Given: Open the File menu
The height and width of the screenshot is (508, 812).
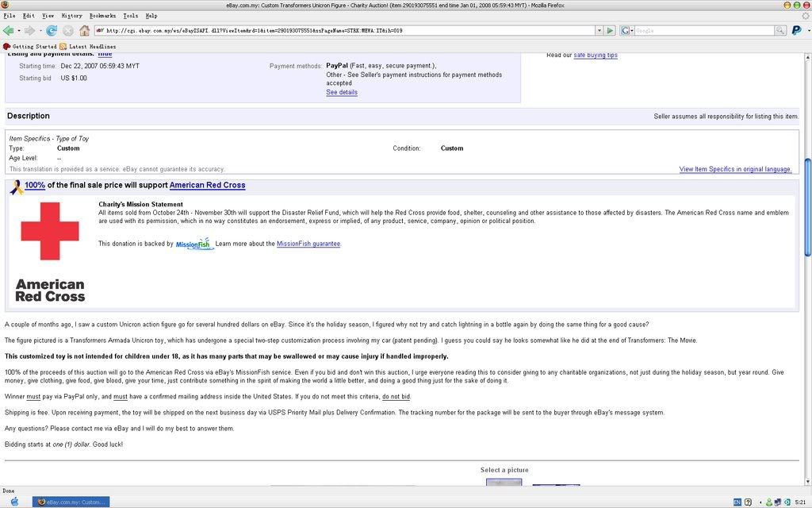Looking at the screenshot, I should pyautogui.click(x=10, y=16).
